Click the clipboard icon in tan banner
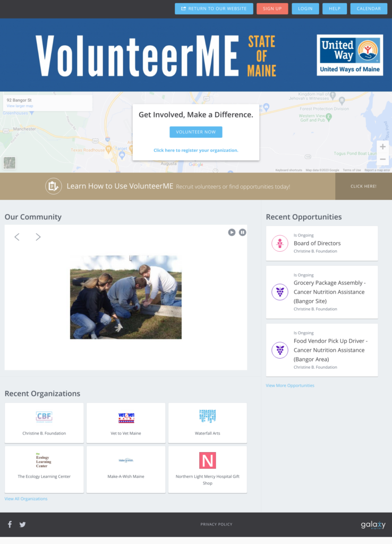Image resolution: width=392 pixels, height=544 pixels. tap(54, 186)
